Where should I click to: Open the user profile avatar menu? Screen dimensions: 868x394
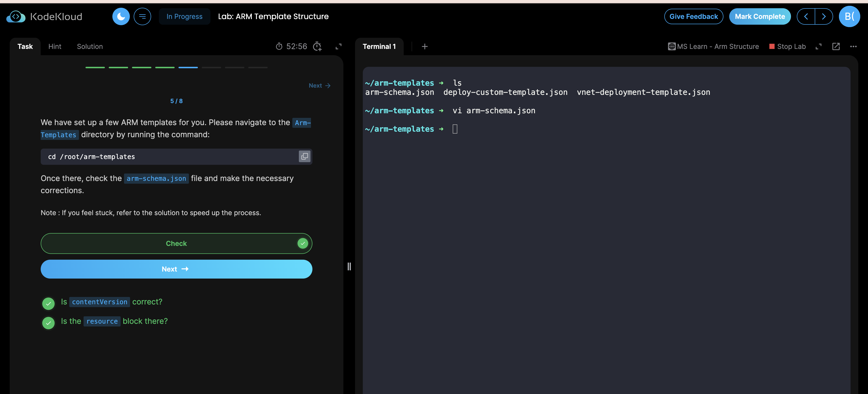[x=849, y=16]
